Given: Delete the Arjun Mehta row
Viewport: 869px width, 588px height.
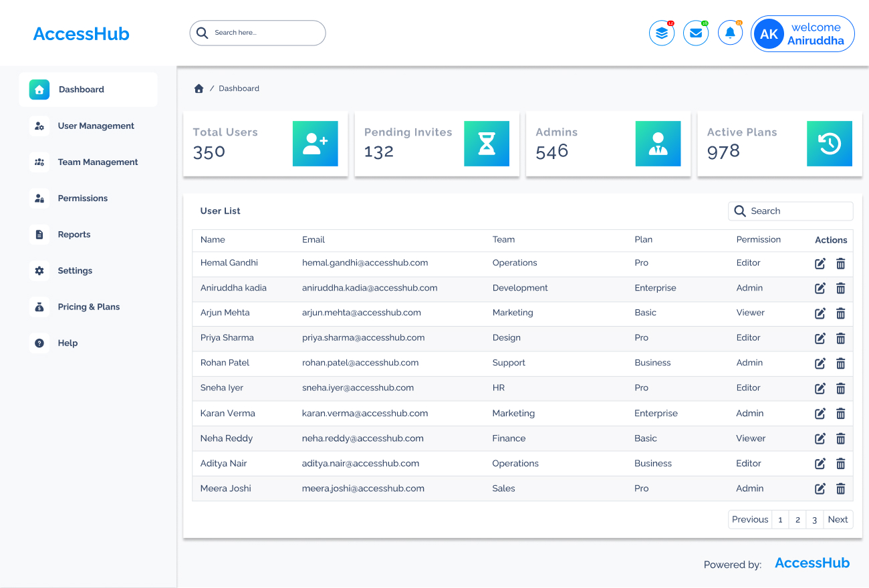Looking at the screenshot, I should click(x=840, y=313).
